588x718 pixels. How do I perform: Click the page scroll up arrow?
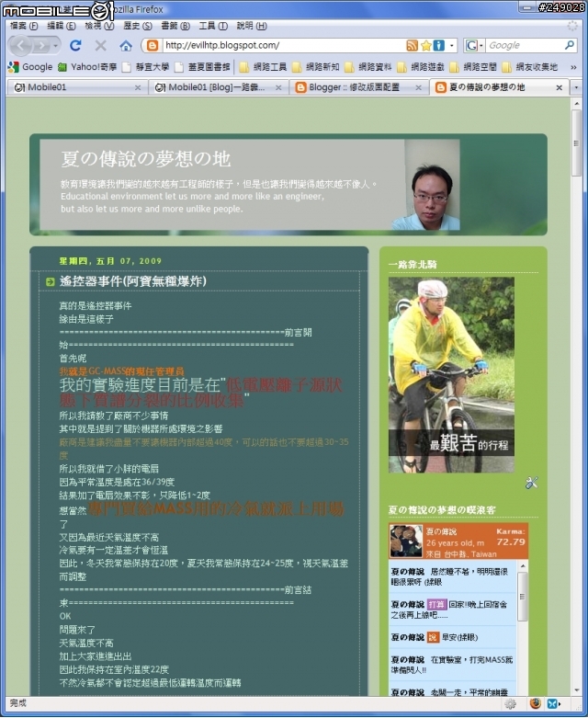[x=577, y=105]
